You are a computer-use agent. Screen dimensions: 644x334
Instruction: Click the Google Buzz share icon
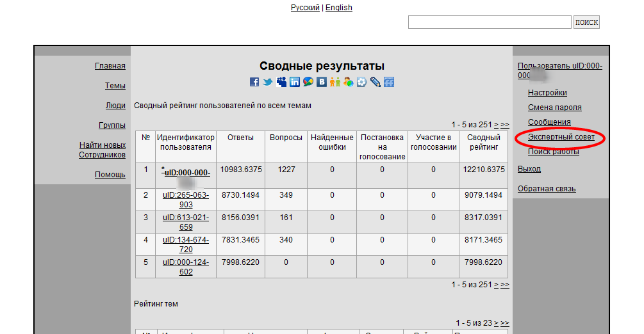308,82
